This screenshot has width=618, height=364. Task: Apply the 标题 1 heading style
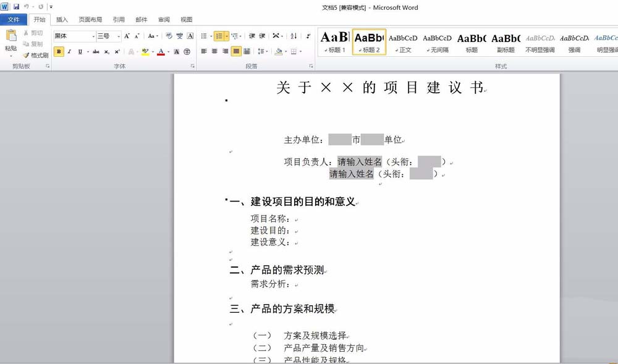334,42
